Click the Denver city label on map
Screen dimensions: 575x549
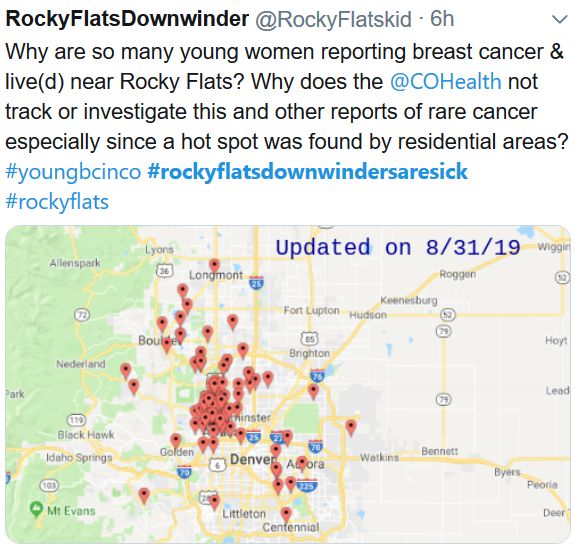click(252, 459)
